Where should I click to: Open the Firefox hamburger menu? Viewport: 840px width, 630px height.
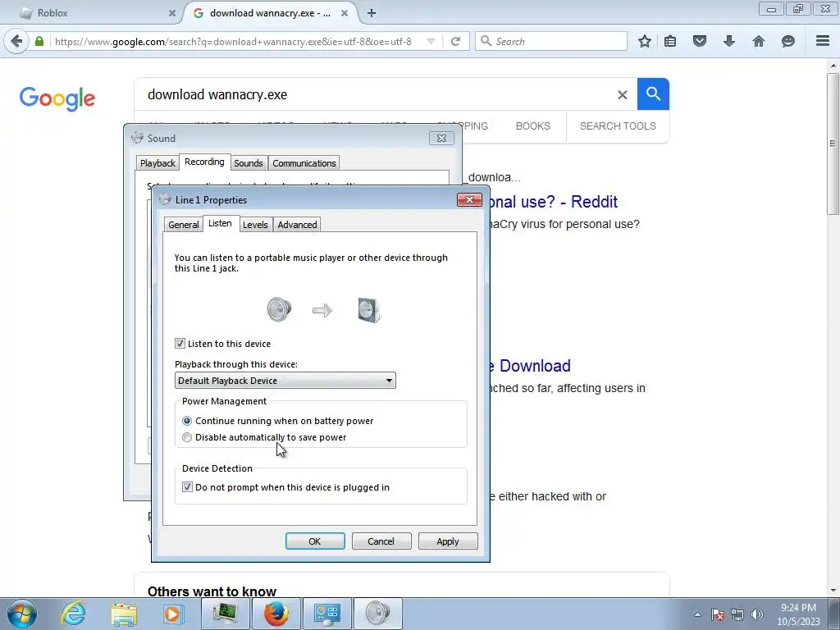[x=823, y=41]
